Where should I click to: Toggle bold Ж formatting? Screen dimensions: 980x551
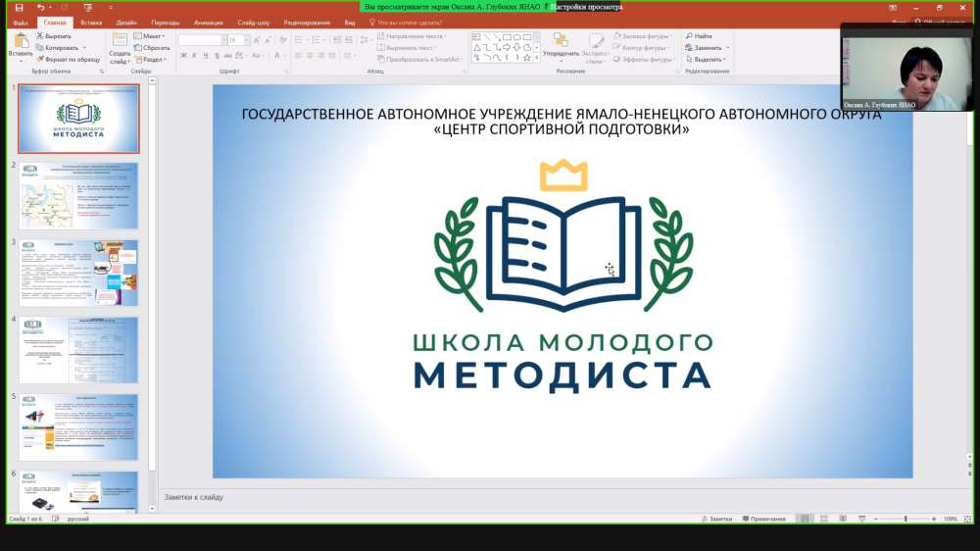click(x=183, y=56)
